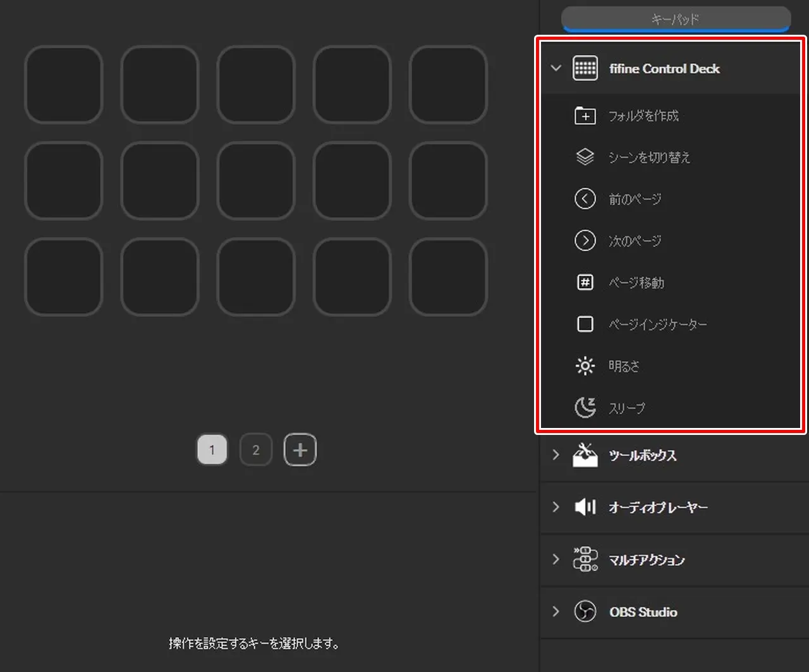This screenshot has width=809, height=672.
Task: Switch to the キーパッド tab
Action: [676, 19]
